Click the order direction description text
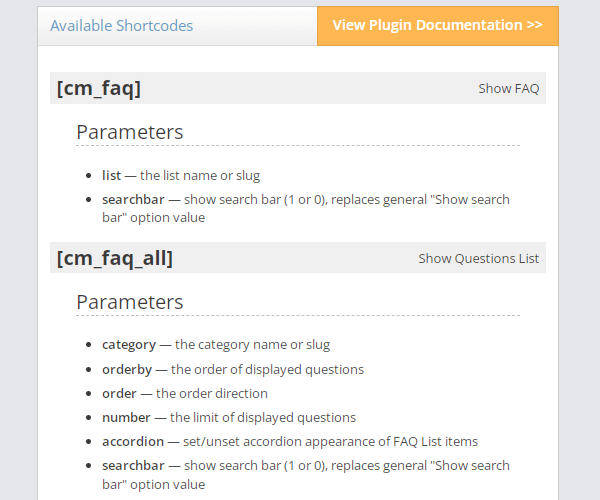This screenshot has height=500, width=600. pos(212,393)
